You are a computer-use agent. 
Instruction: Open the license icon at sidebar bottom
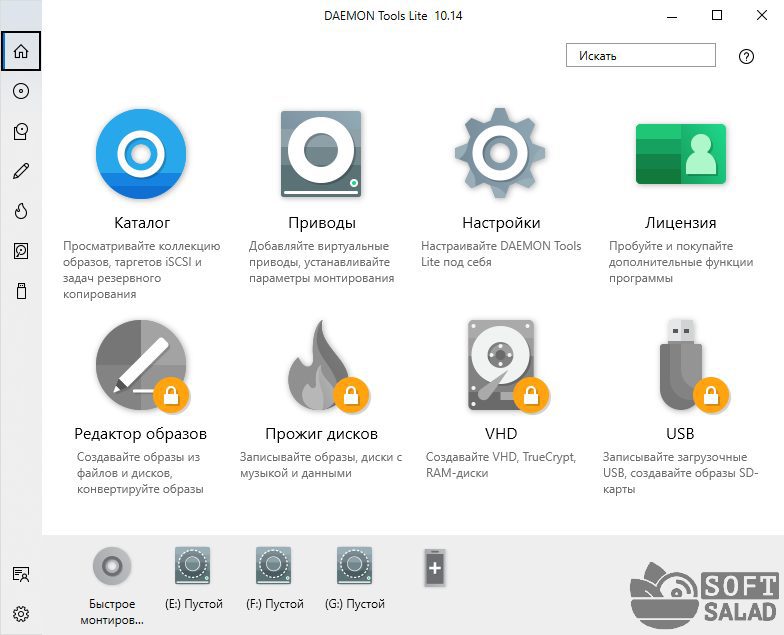coord(21,574)
